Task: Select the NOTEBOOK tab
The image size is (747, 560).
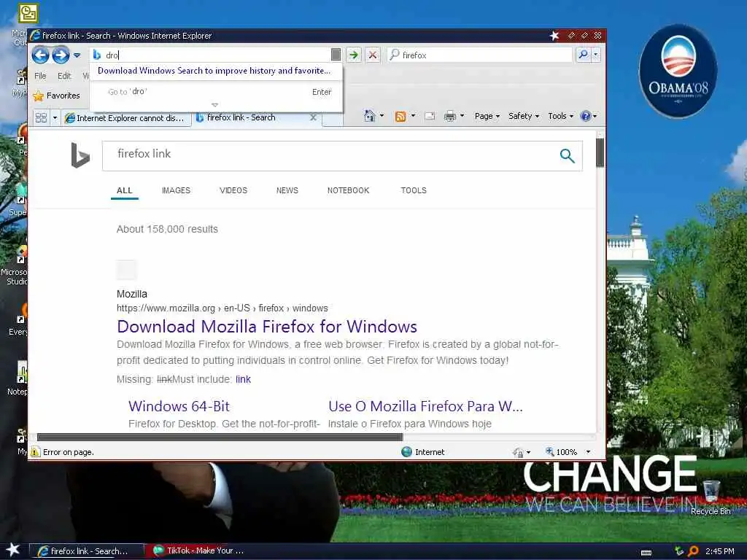Action: pos(348,190)
